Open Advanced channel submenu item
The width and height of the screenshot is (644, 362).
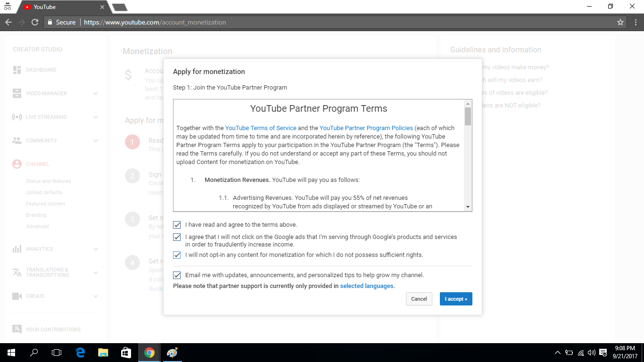pos(37,226)
